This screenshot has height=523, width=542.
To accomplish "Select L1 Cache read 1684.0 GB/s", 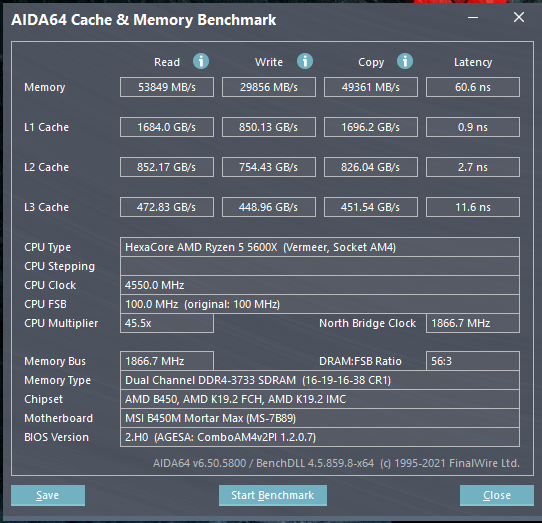I will (x=167, y=127).
